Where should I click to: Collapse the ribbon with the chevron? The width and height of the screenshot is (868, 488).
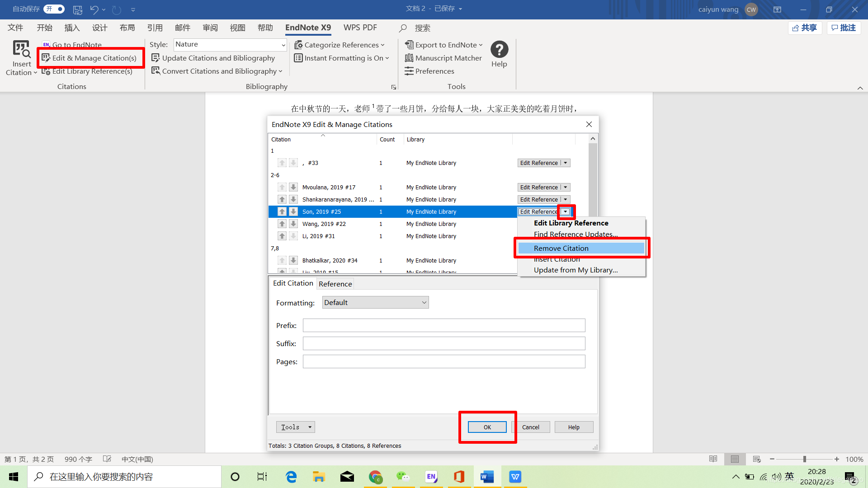860,88
